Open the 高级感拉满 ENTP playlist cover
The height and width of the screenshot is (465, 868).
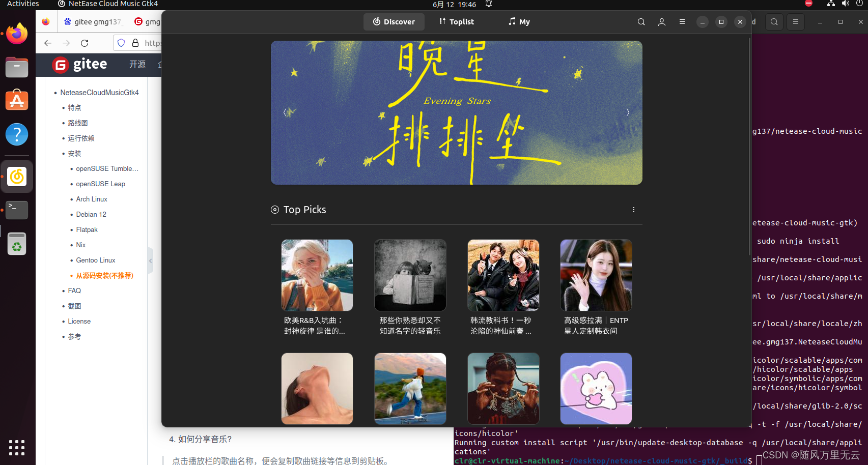pyautogui.click(x=596, y=275)
